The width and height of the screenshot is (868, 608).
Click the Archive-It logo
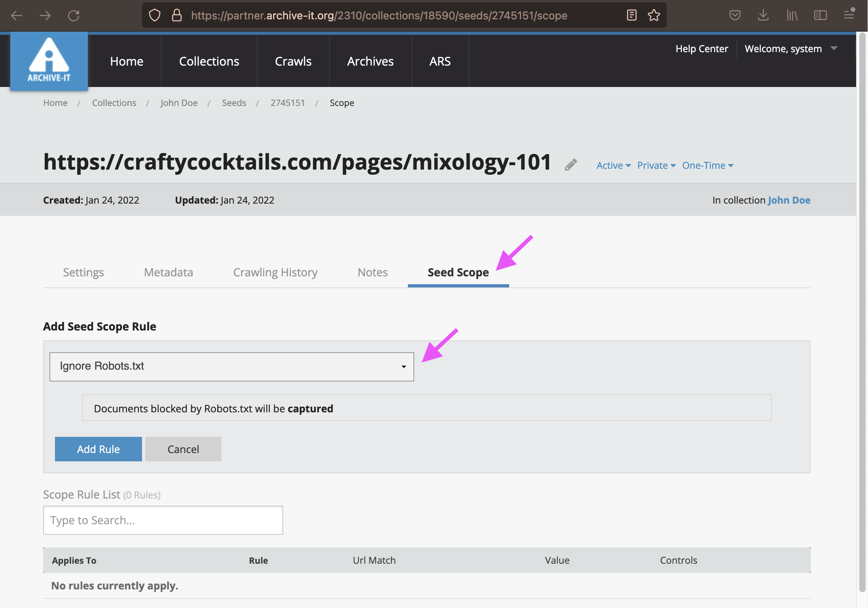click(x=49, y=60)
